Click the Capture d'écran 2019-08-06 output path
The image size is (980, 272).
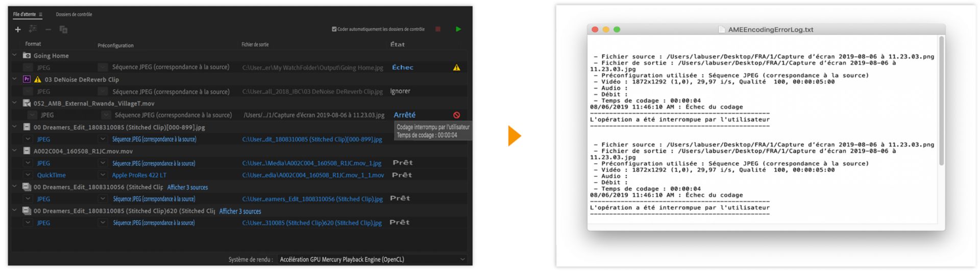[x=314, y=115]
